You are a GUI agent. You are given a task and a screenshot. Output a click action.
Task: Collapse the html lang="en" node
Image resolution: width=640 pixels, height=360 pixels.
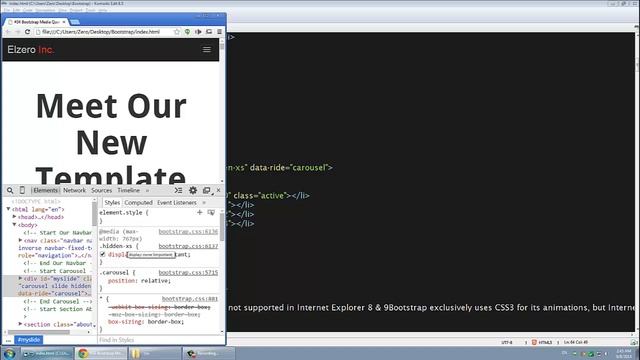[x=8, y=209]
